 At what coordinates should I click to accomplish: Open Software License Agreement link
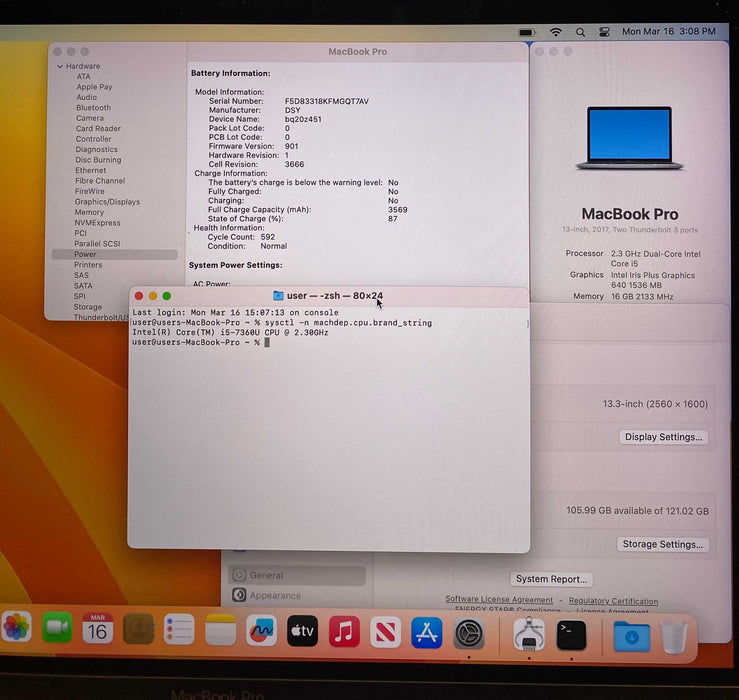(499, 599)
